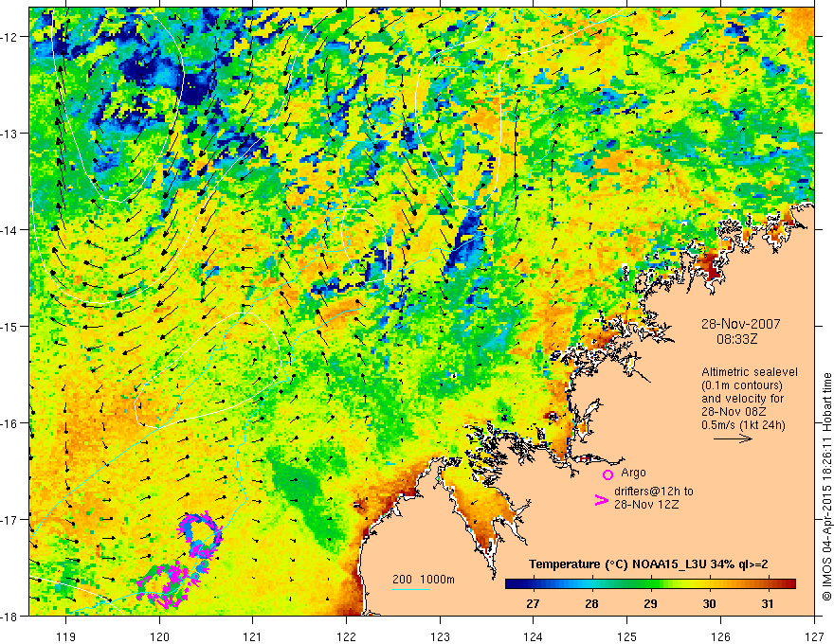Viewport: 834px width, 644px height.
Task: Click the latitude axis label -16
Action: (x=9, y=423)
